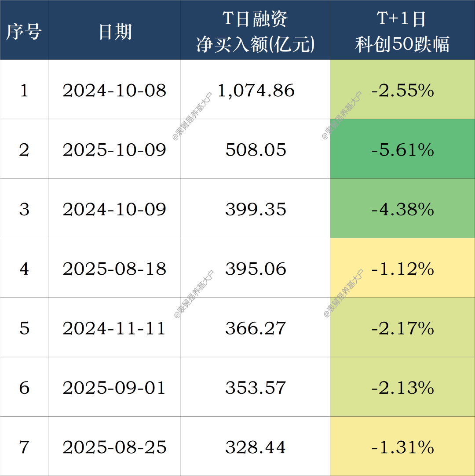Click the -4.38% decline cell
The width and height of the screenshot is (475, 476).
[x=402, y=210]
